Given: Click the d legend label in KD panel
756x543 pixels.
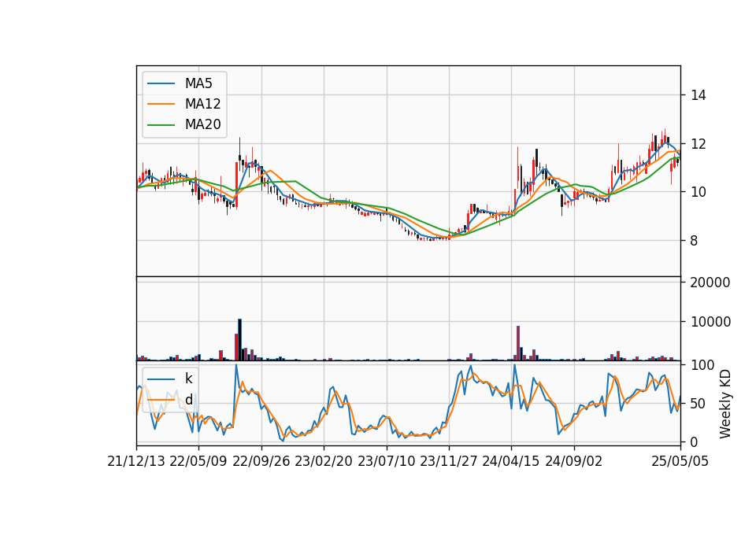Looking at the screenshot, I should coord(188,400).
